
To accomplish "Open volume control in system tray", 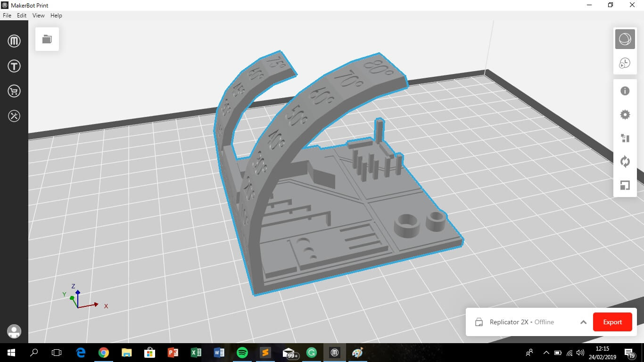I will [580, 353].
